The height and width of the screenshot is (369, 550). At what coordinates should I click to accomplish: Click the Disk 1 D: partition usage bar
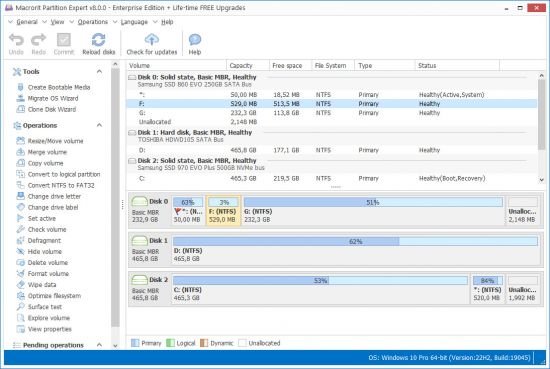coord(355,241)
